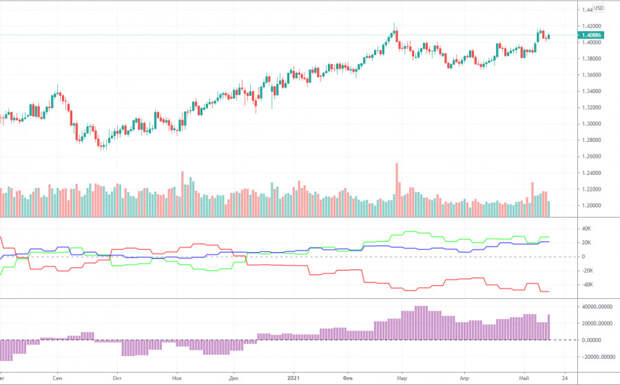Click the 1.30000 price axis label
620x385 pixels.
[x=591, y=124]
